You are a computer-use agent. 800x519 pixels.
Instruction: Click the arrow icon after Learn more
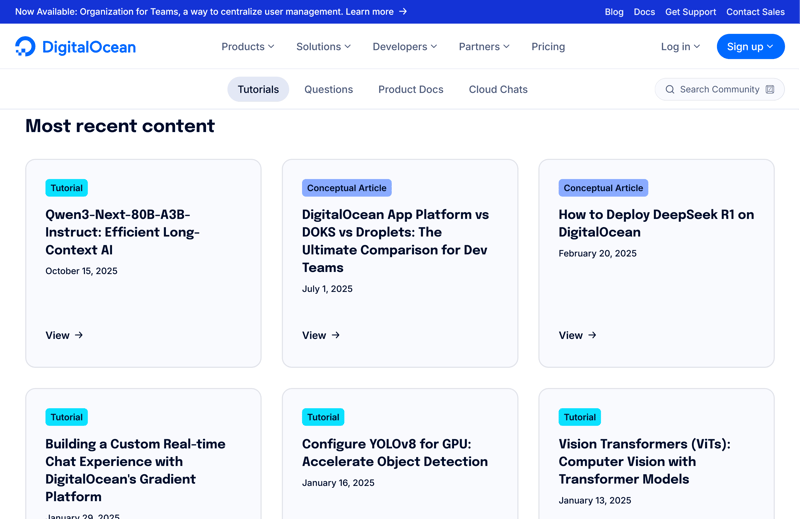pos(403,12)
